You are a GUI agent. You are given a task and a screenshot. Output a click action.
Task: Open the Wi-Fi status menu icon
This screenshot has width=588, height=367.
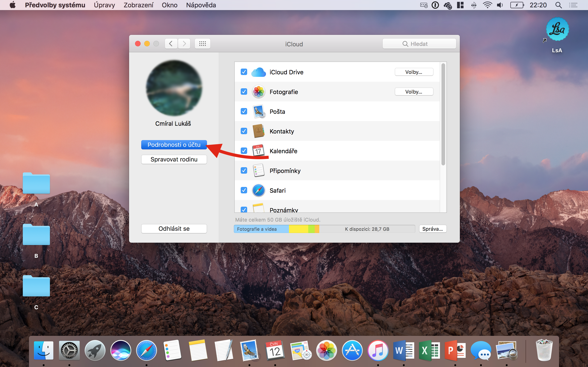(487, 5)
